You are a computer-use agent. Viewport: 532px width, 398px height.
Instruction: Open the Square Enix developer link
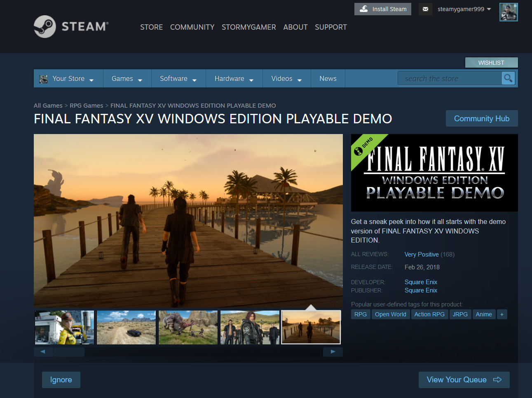point(421,282)
